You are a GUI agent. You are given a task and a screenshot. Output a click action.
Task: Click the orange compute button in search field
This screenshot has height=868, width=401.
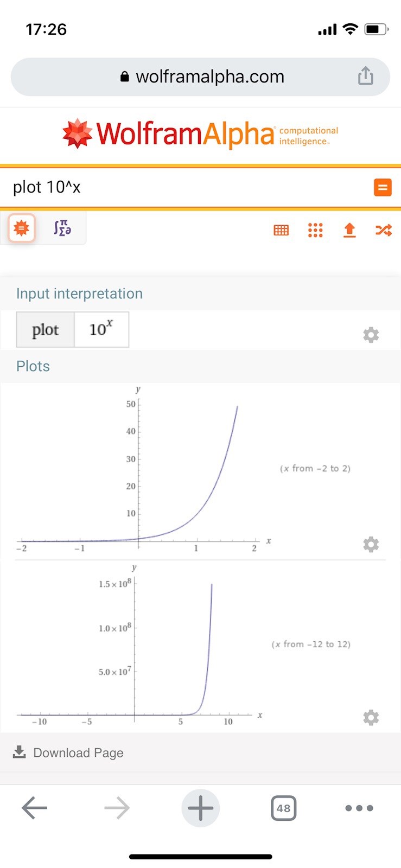383,188
